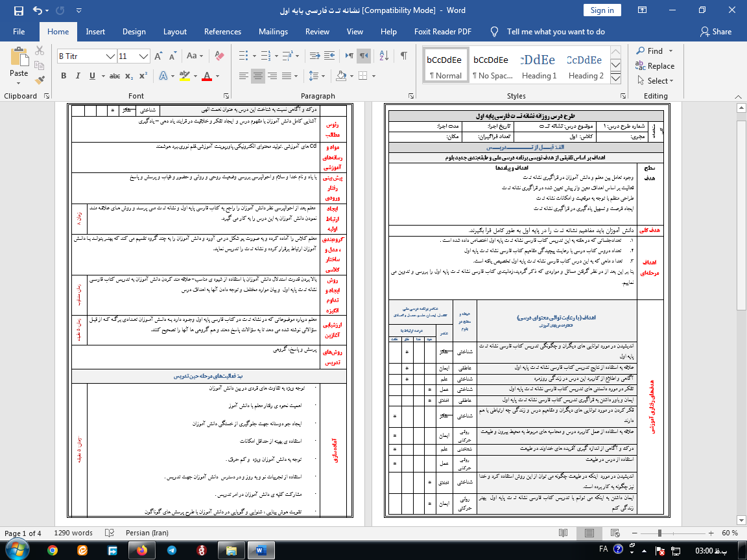Toggle Center paragraph alignment
Screen dimensions: 747x560
(x=257, y=76)
